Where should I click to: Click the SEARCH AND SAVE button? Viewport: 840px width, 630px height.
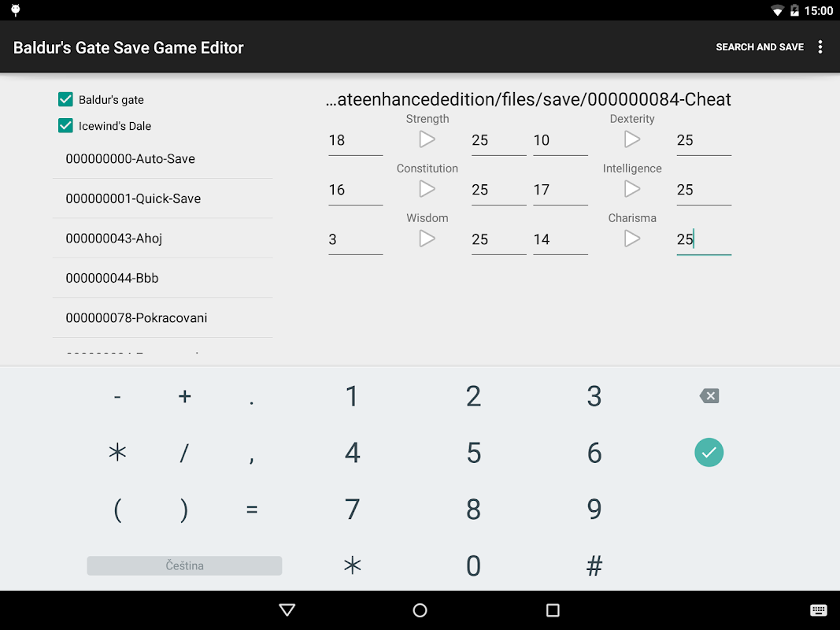click(x=760, y=47)
